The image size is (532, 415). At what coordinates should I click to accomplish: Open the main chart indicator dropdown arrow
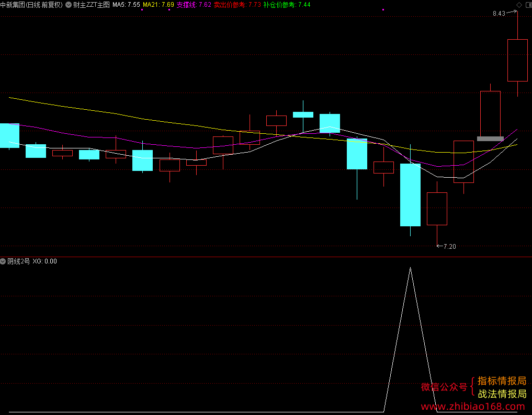click(x=69, y=5)
